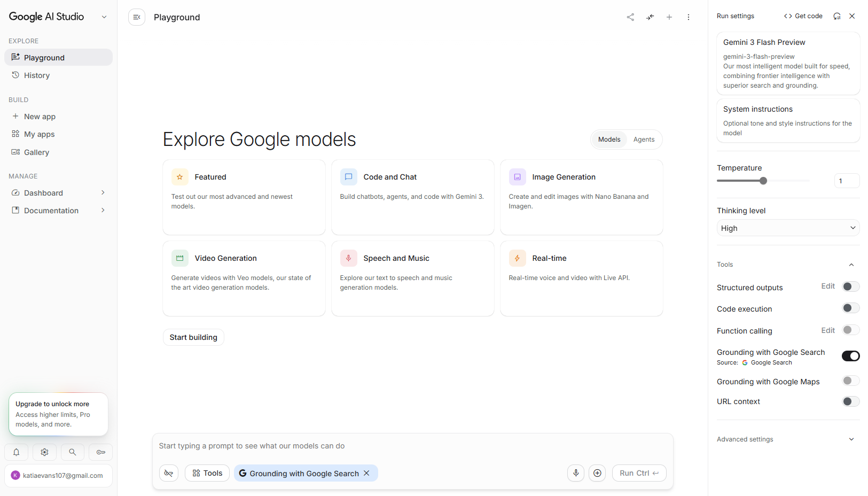Click the Video Generation film icon
Screen dimensions: 868x496
click(180, 258)
